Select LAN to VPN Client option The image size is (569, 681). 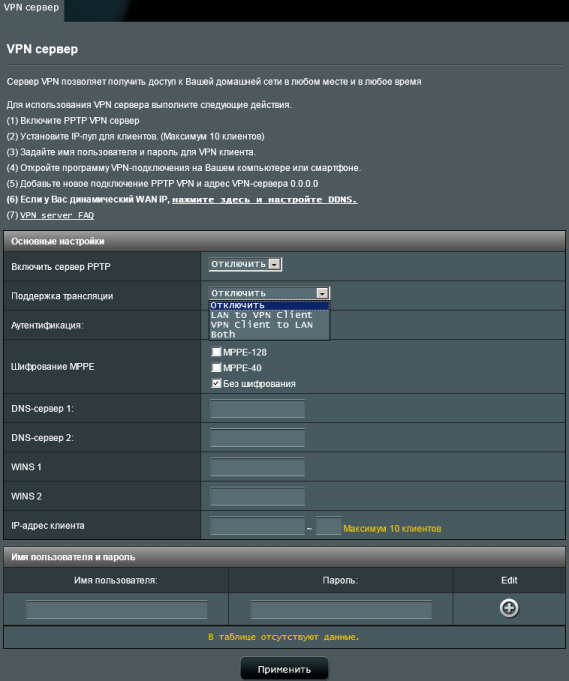tap(261, 315)
